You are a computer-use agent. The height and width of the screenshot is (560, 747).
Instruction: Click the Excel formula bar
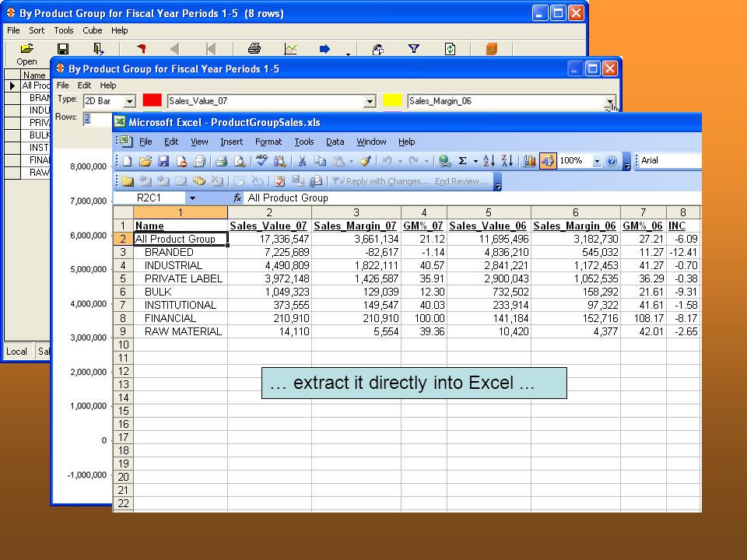[473, 198]
